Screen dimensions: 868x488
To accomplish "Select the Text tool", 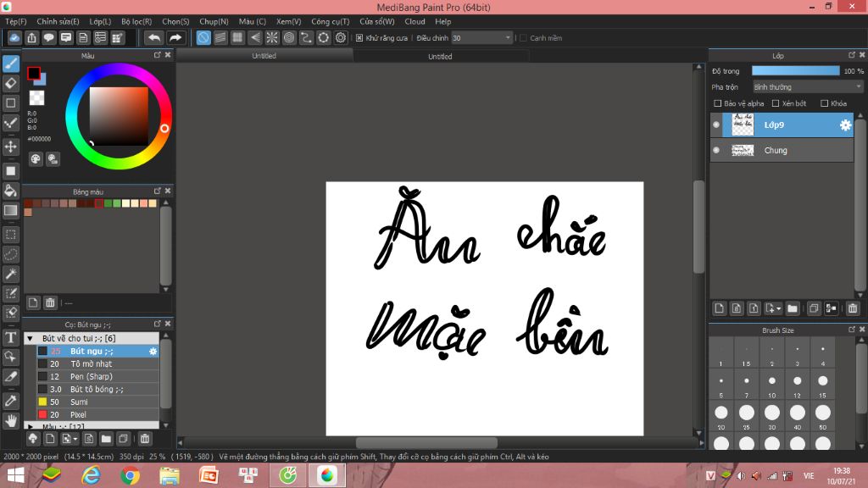I will [10, 337].
